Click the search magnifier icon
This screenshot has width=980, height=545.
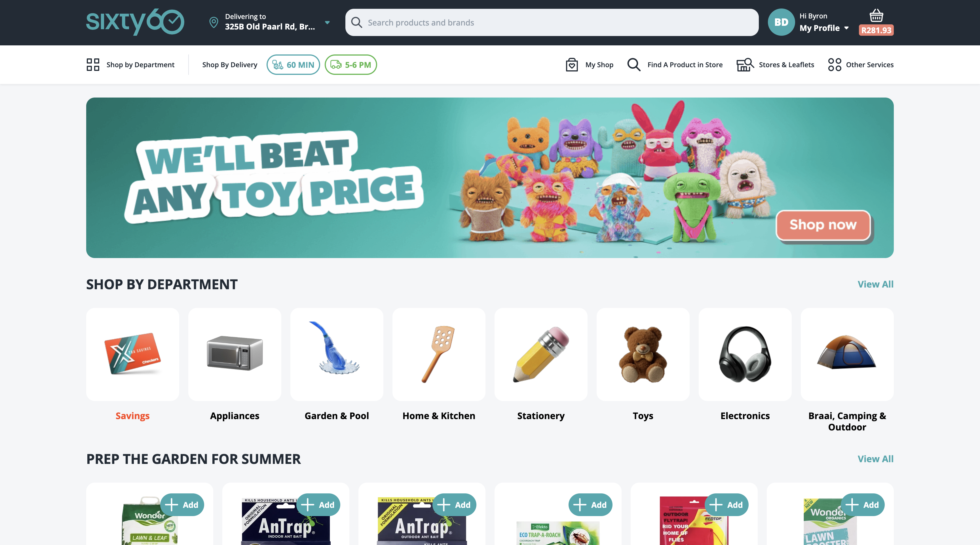pos(356,22)
